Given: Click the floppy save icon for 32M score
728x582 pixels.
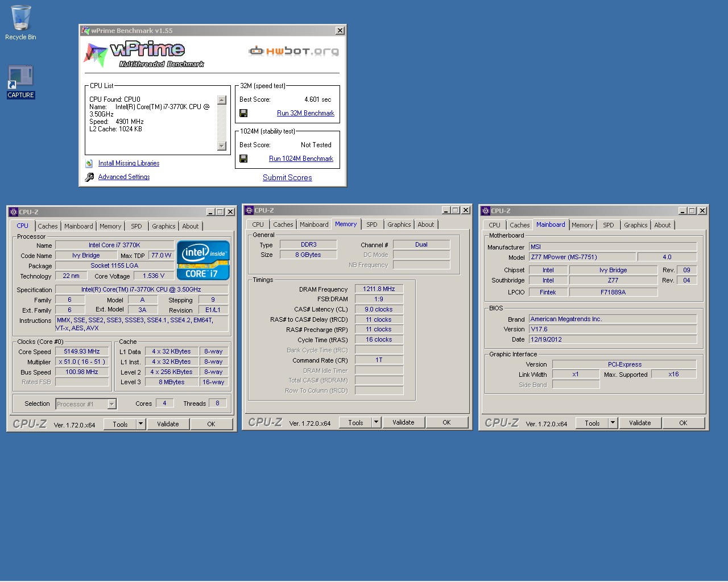Looking at the screenshot, I should pyautogui.click(x=243, y=113).
